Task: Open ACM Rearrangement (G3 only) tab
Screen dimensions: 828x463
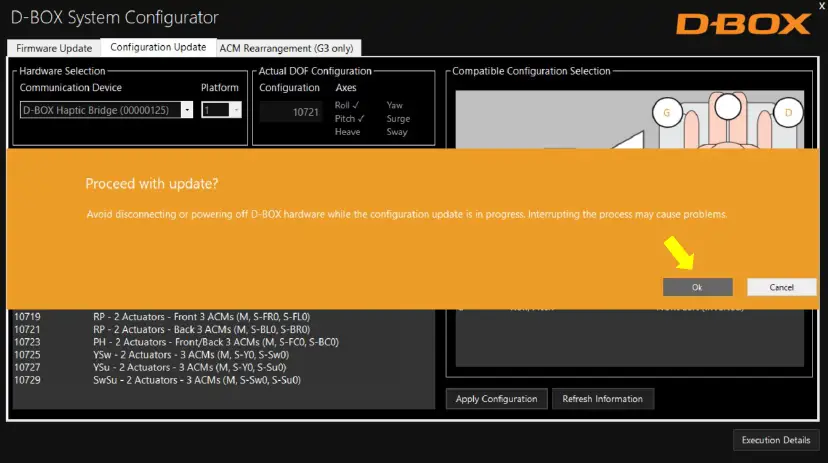Action: (x=286, y=48)
